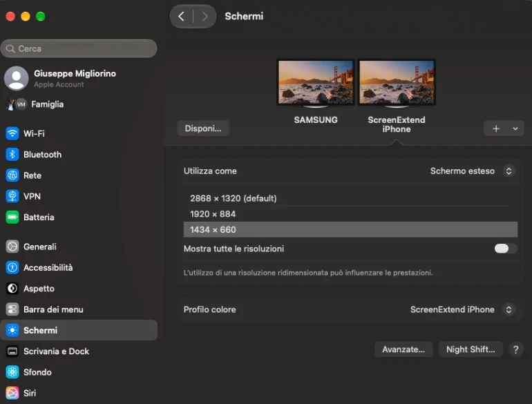Viewport: 532px width, 404px height.
Task: Click the Cerca search field
Action: [79, 48]
